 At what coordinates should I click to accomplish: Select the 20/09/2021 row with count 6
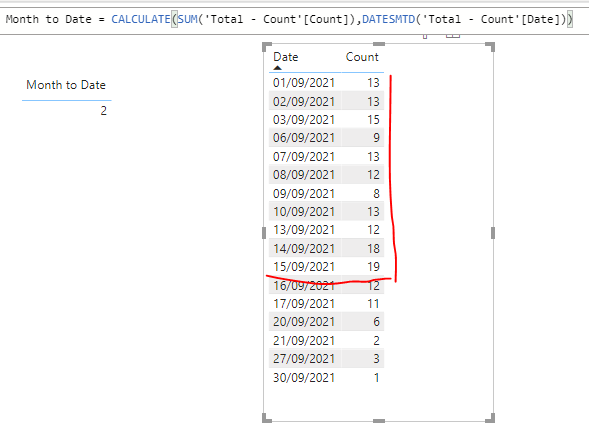pos(326,322)
